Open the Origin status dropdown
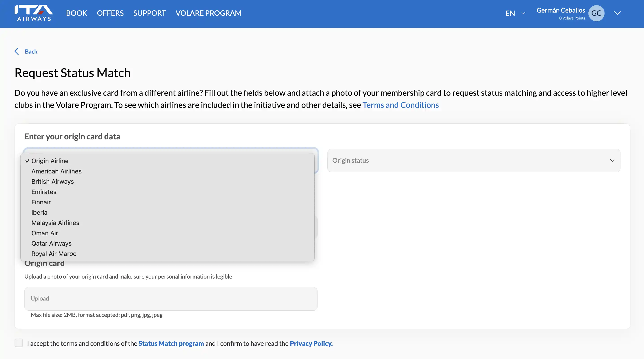The width and height of the screenshot is (644, 359). pyautogui.click(x=474, y=160)
